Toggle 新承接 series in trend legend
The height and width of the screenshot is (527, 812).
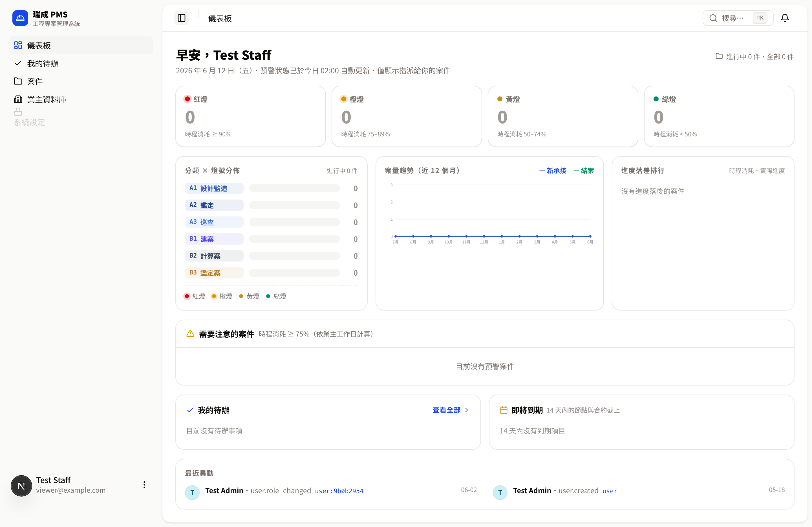[553, 170]
